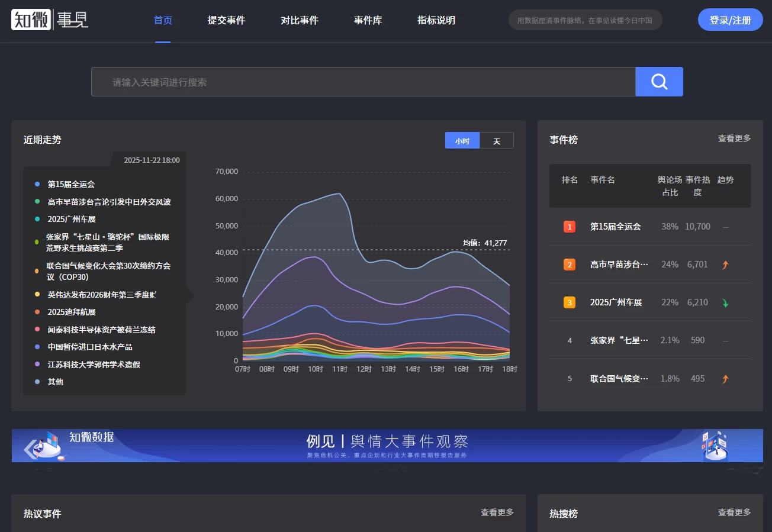The image size is (772, 532).
Task: Click the banner's left chevron icon
Action: (30, 449)
